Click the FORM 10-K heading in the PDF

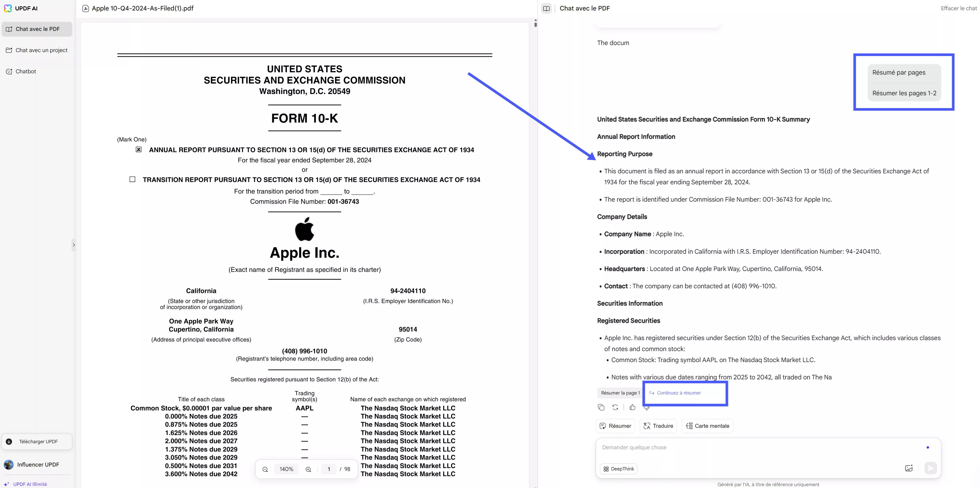[x=304, y=118]
